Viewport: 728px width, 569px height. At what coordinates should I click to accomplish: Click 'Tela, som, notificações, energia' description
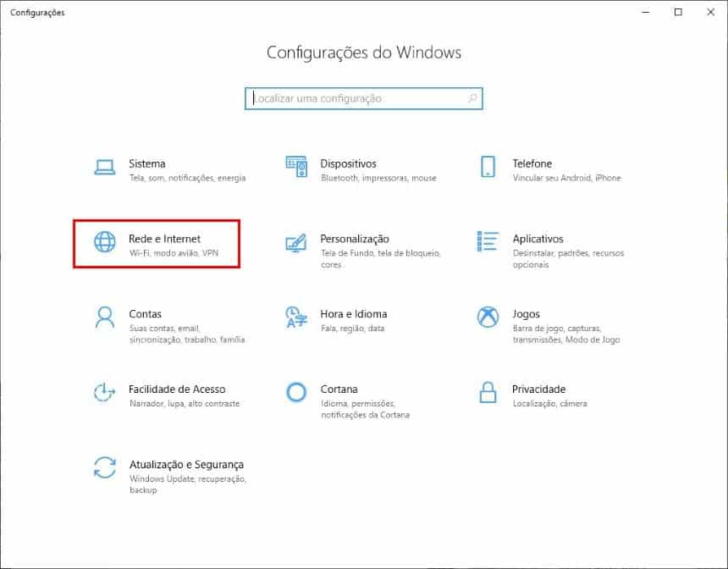point(187,178)
